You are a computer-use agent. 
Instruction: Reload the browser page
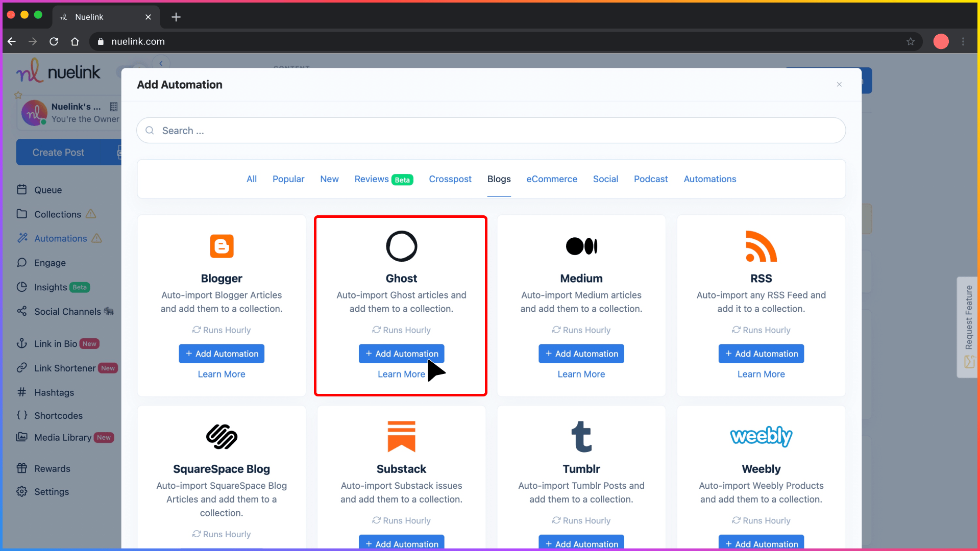pos(54,42)
